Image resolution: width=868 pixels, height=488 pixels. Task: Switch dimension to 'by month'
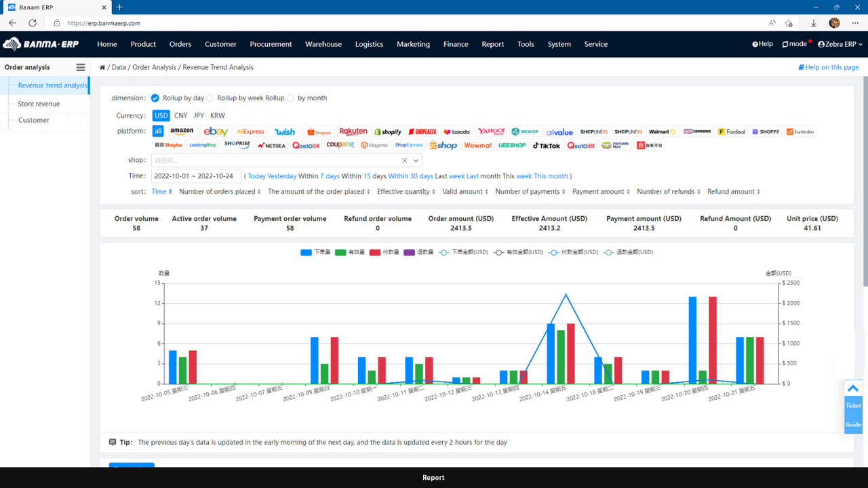pos(290,98)
